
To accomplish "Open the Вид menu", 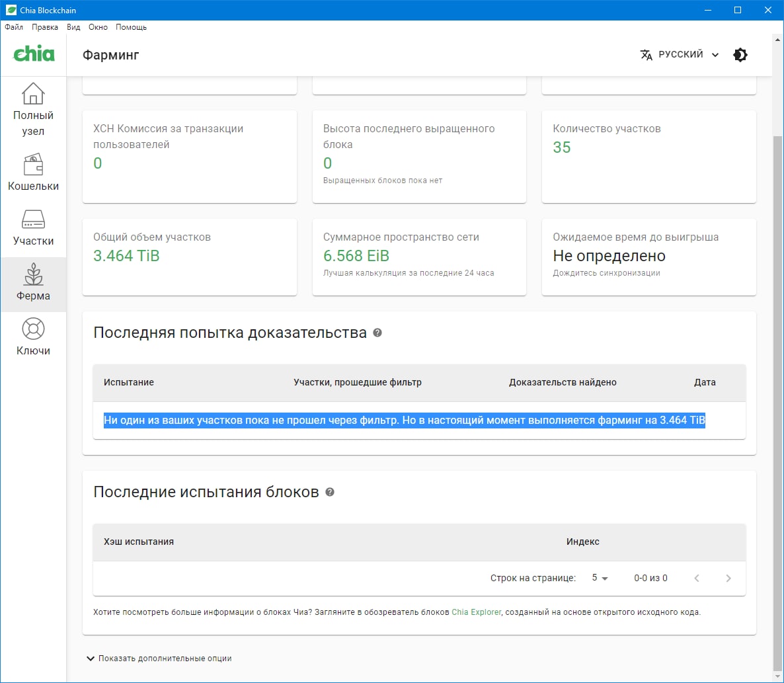I will click(x=73, y=27).
